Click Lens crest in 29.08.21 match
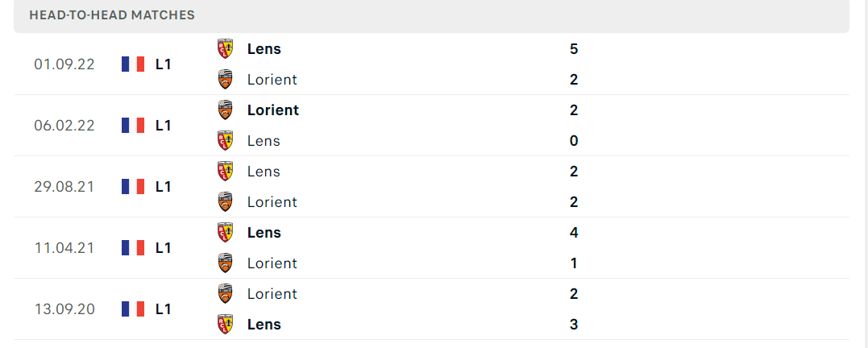This screenshot has width=868, height=348. (225, 171)
